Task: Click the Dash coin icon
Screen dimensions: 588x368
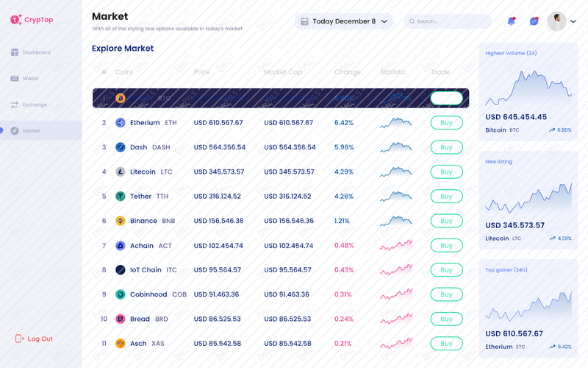Action: pyautogui.click(x=121, y=147)
